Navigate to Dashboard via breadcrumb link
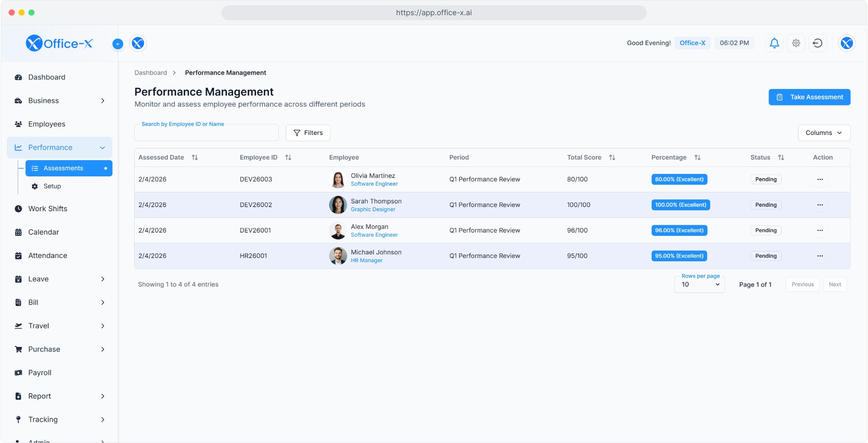The image size is (868, 443). 150,73
